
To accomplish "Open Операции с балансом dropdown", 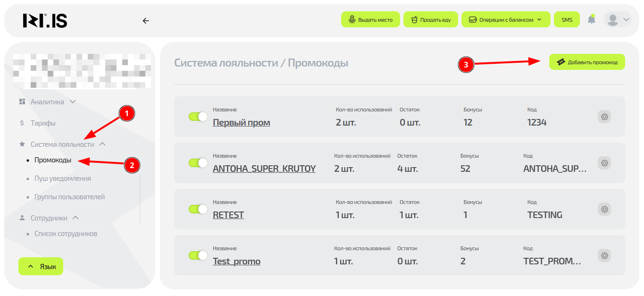I will pyautogui.click(x=506, y=20).
